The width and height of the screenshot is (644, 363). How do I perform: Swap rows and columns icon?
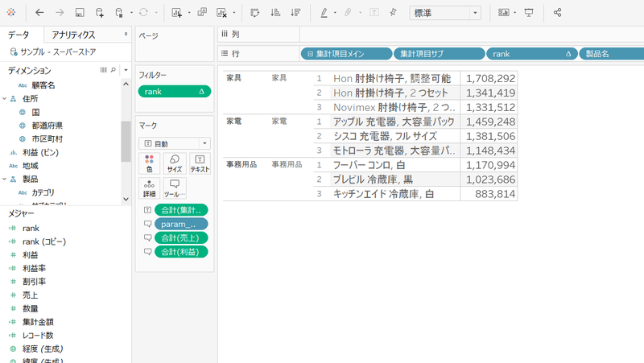coord(255,13)
